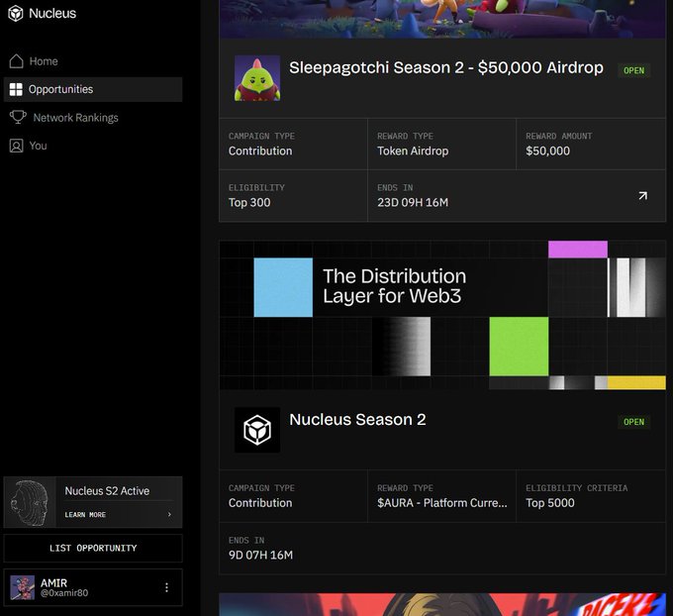Click the 23D 09H 16M countdown
673x616 pixels.
(x=413, y=202)
